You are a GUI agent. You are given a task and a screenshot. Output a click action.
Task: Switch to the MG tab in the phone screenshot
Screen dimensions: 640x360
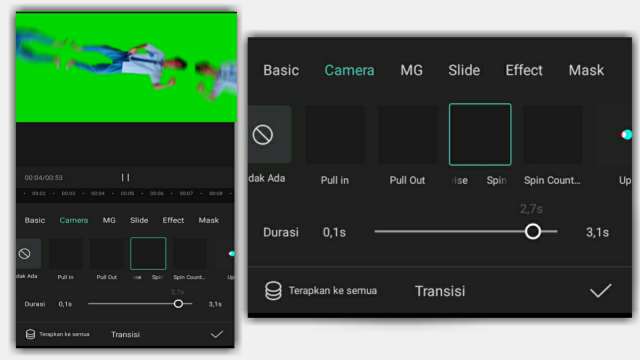(x=109, y=220)
